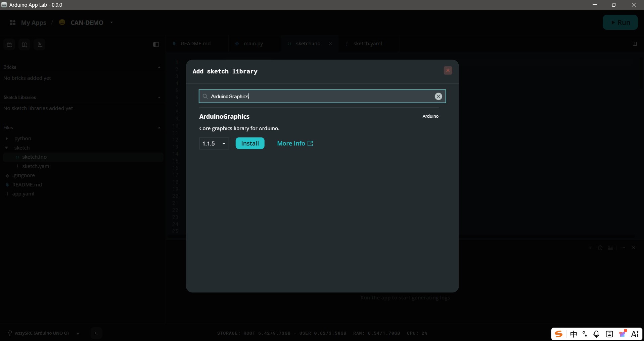Screen dimensions: 644x341
Task: Click the Add brick icon
Action: coord(9,45)
